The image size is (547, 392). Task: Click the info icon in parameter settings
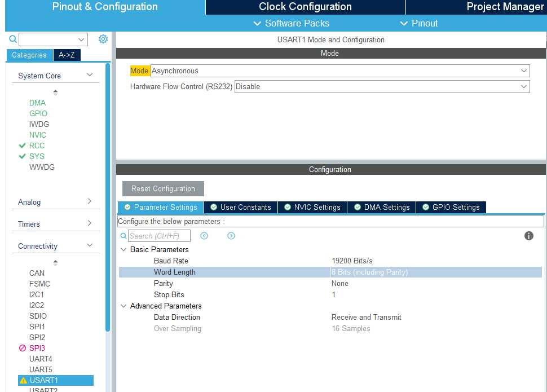point(528,236)
